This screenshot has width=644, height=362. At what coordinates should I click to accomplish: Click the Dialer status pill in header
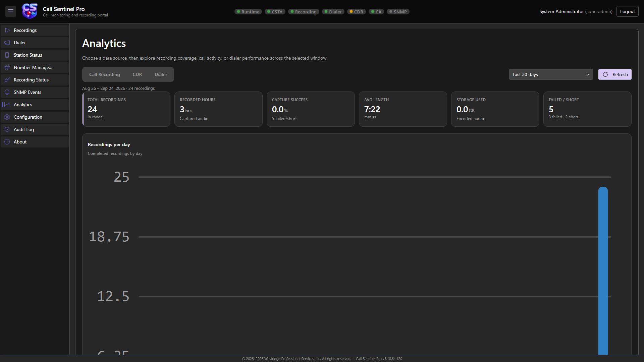333,12
